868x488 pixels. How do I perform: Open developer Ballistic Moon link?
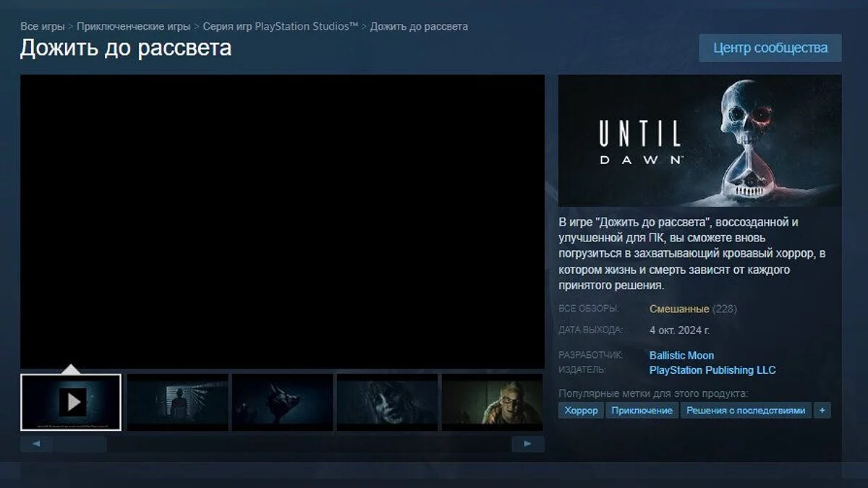click(x=681, y=355)
